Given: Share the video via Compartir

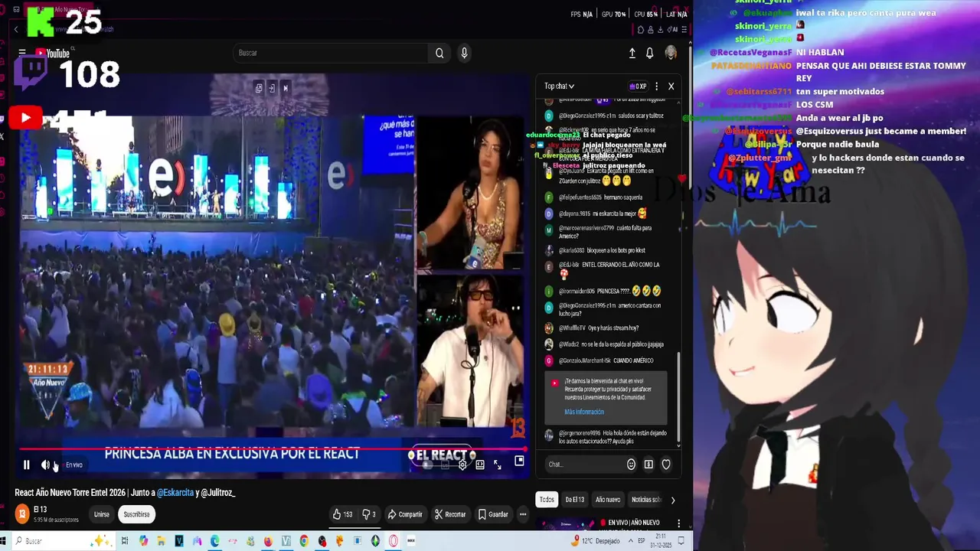Looking at the screenshot, I should click(405, 514).
